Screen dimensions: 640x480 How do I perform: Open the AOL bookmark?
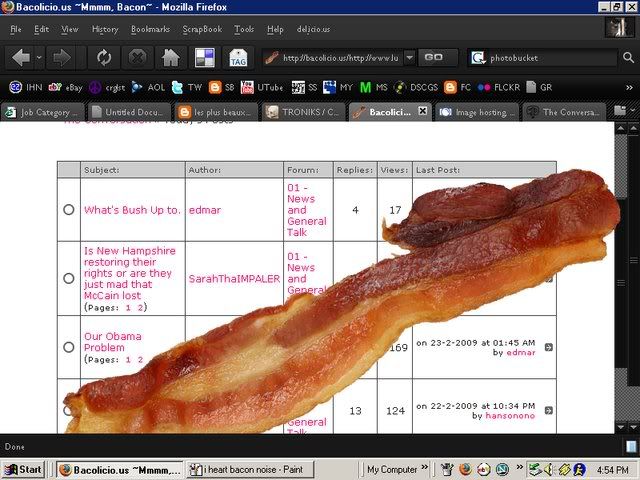pos(148,87)
